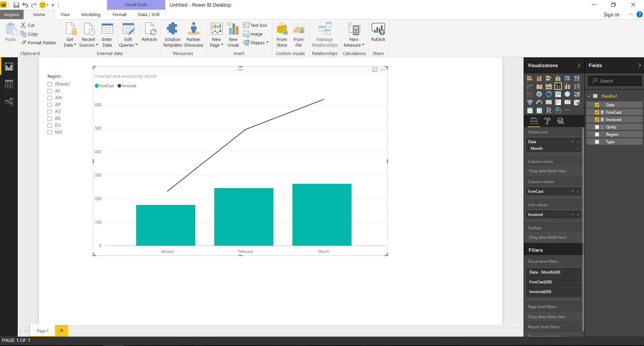Switch to the Format ribbon tab
Image resolution: width=644 pixels, height=346 pixels.
119,14
